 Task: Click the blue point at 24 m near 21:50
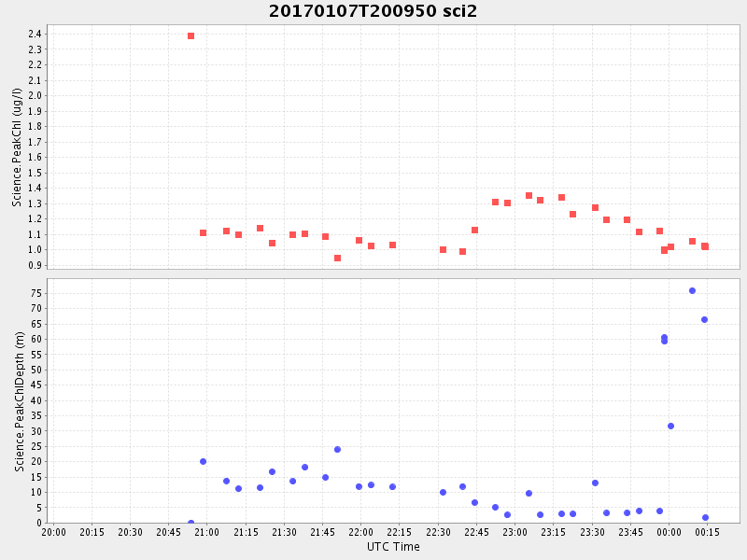tap(337, 449)
